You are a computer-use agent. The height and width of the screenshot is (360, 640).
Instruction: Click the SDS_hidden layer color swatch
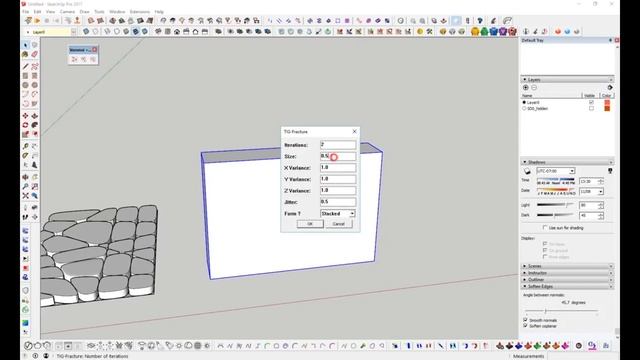[x=607, y=109]
